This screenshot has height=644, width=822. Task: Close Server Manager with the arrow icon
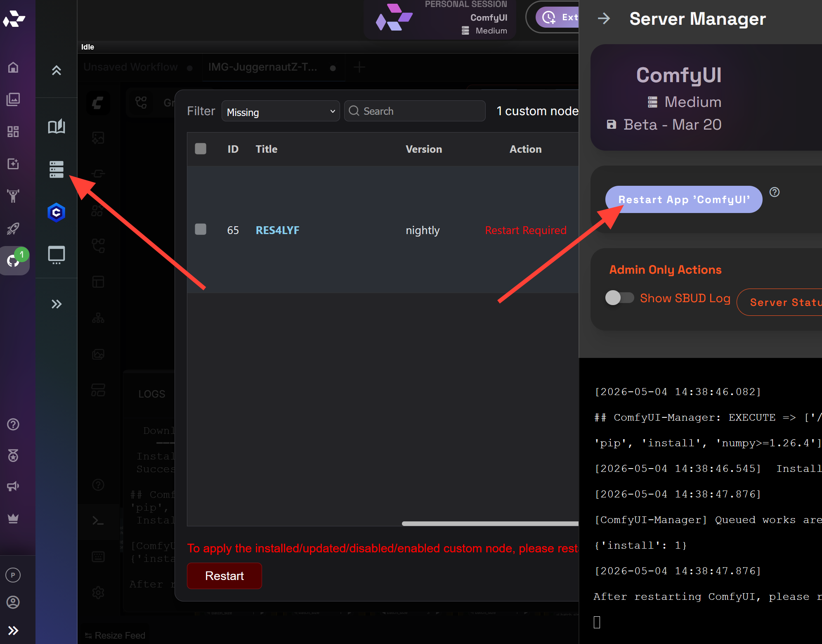coord(604,19)
